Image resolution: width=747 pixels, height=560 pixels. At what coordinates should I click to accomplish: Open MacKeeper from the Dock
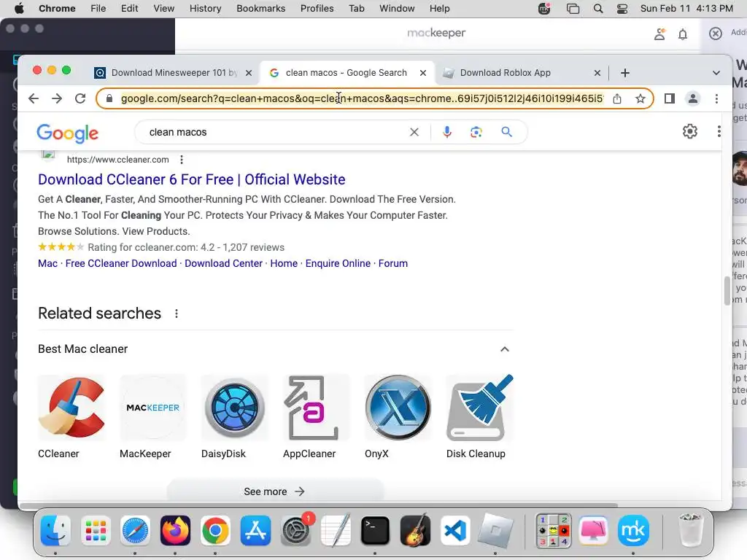pos(633,531)
